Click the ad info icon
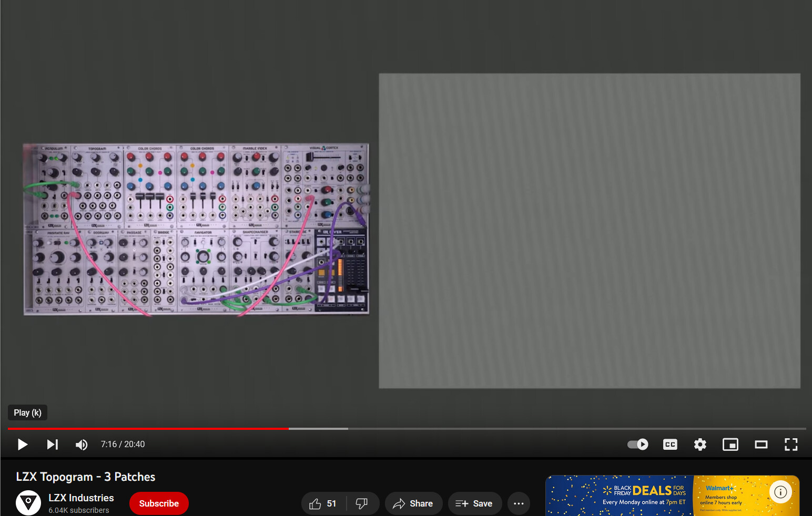Image resolution: width=812 pixels, height=516 pixels. pos(780,492)
